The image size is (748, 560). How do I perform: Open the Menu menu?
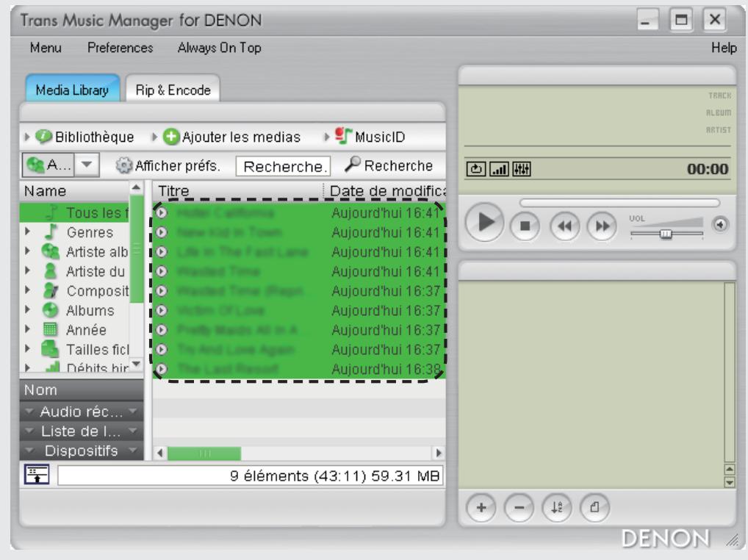click(x=46, y=48)
